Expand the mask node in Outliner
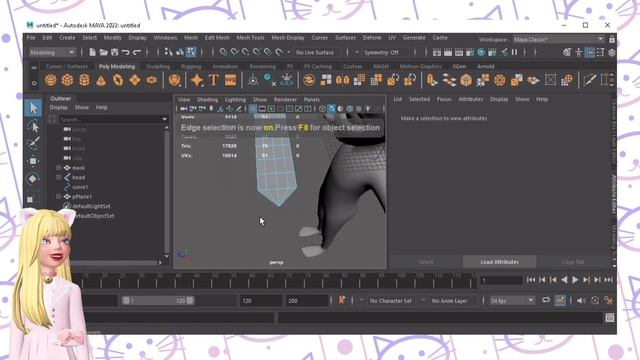 pos(58,168)
